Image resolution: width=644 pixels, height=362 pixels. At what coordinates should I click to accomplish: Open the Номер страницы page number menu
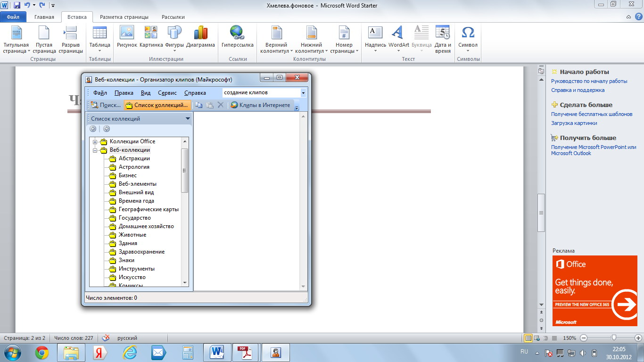(x=344, y=40)
